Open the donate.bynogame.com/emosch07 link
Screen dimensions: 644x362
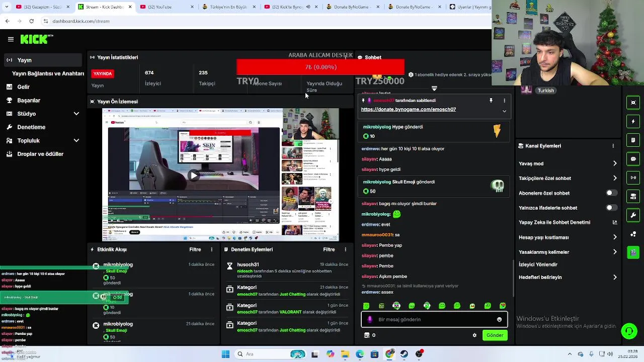pos(409,110)
